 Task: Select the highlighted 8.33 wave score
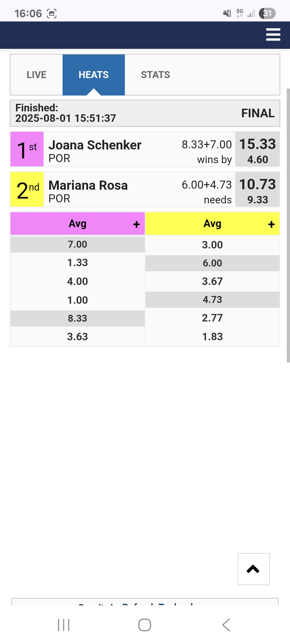click(x=77, y=319)
